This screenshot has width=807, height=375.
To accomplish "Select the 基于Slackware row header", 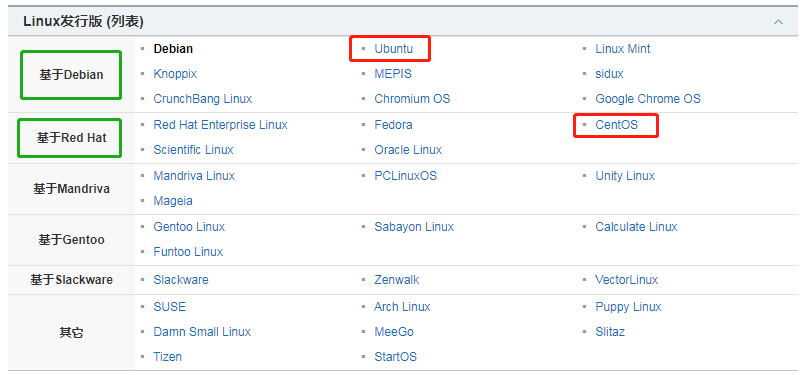I will click(x=71, y=280).
